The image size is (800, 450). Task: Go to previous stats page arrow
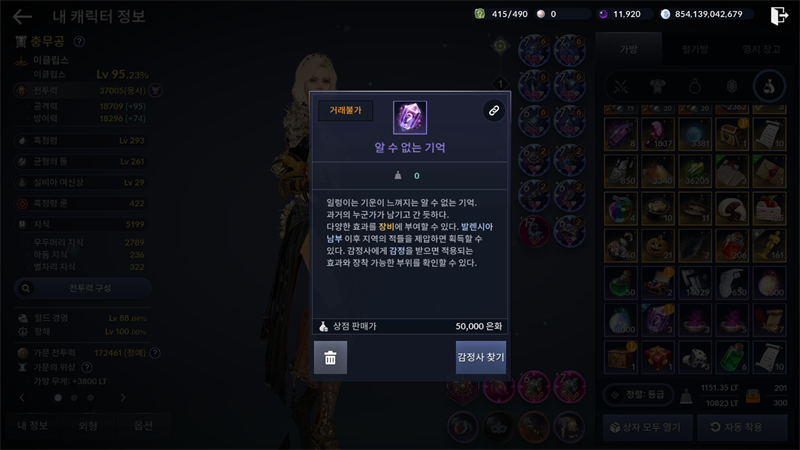tap(22, 397)
